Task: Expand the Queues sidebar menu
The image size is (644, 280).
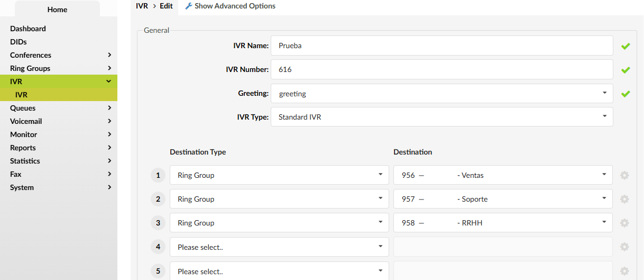Action: pos(58,108)
